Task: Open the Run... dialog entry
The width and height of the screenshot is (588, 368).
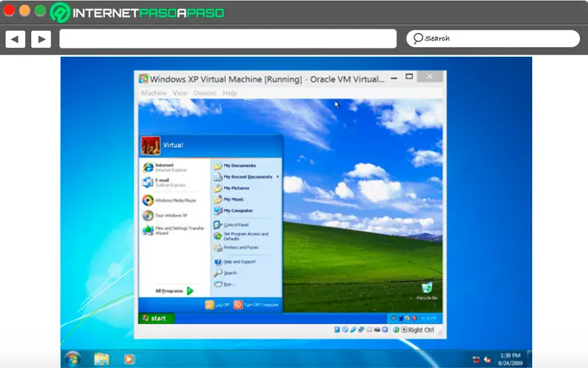Action: [225, 284]
